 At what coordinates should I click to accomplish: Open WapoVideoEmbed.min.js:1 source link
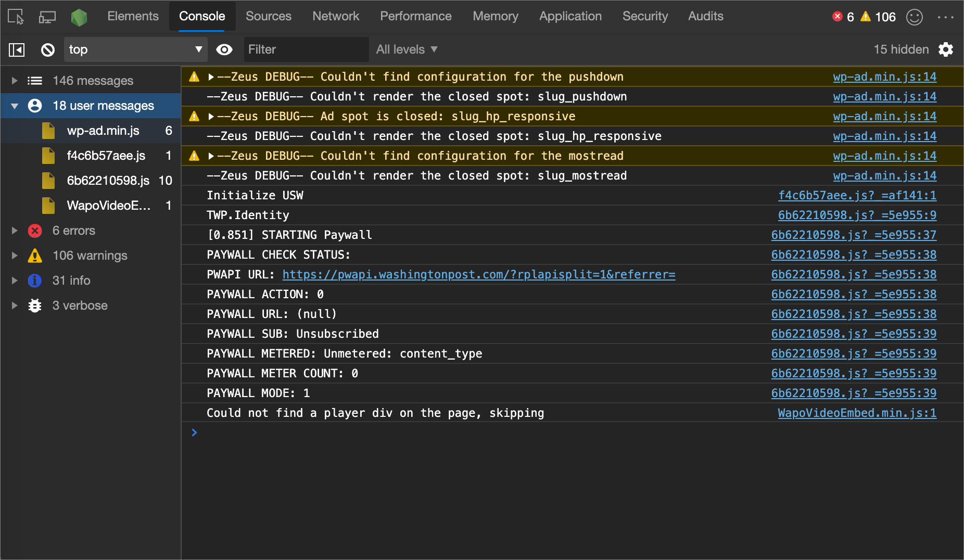pos(857,413)
